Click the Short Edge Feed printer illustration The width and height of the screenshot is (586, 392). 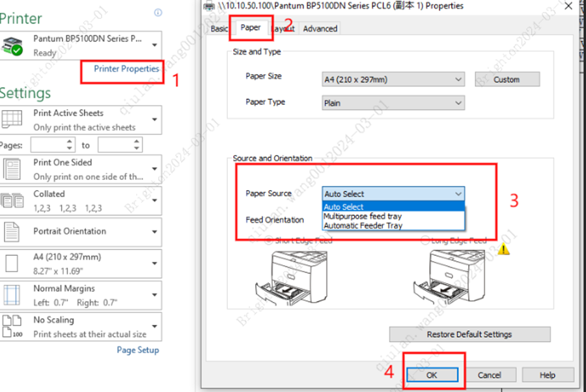[x=292, y=277]
